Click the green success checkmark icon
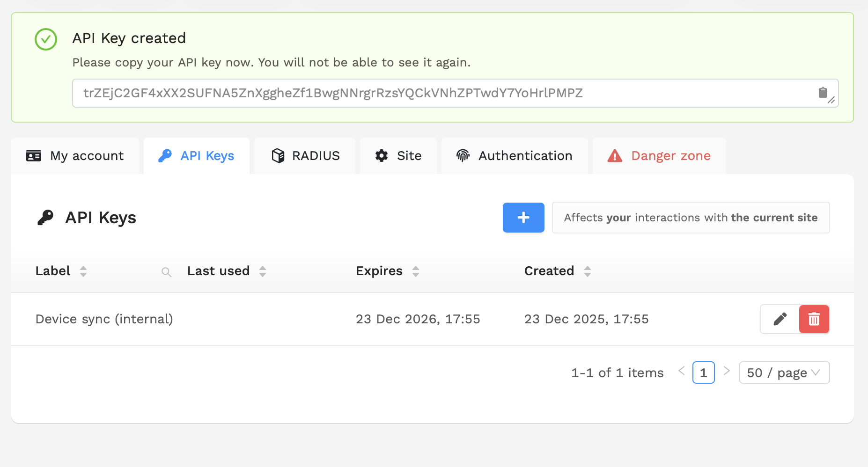Viewport: 868px width, 467px height. click(x=46, y=39)
